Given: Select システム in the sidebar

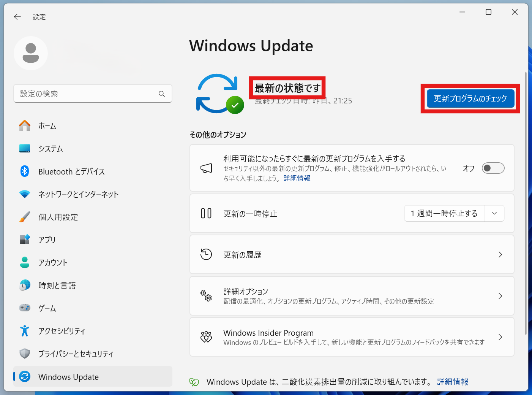Looking at the screenshot, I should tap(93, 149).
